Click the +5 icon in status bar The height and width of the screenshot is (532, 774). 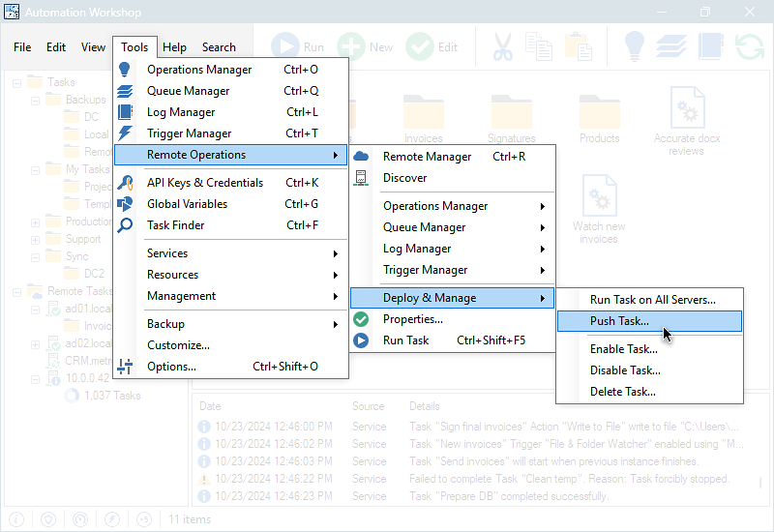click(143, 519)
